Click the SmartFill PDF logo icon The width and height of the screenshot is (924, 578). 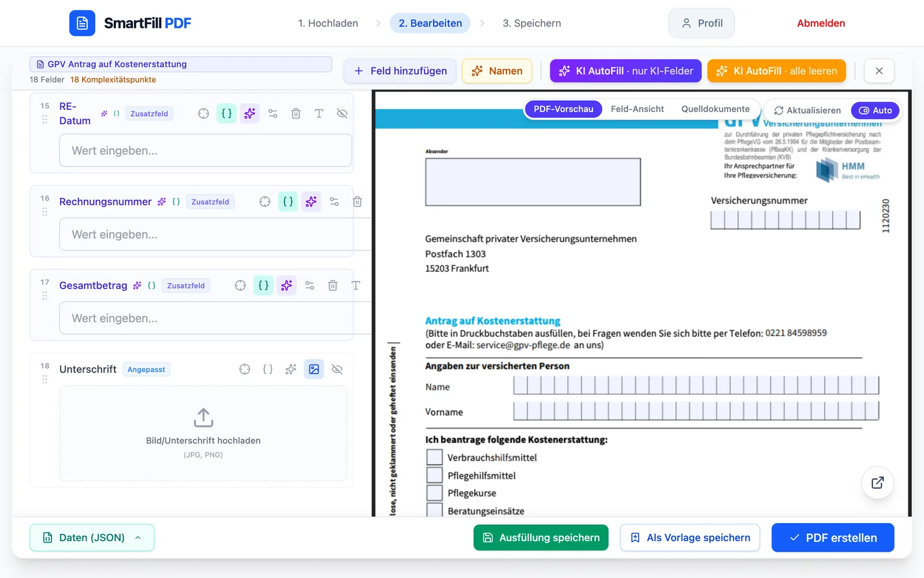pyautogui.click(x=82, y=23)
